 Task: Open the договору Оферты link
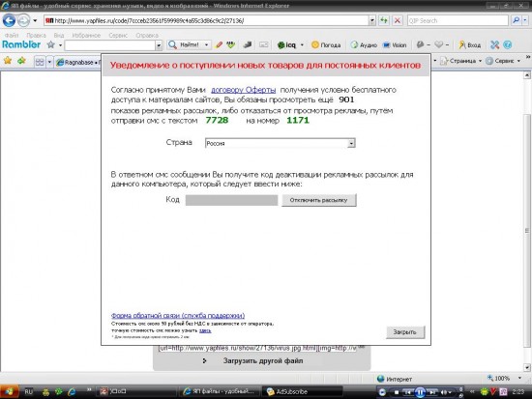click(243, 90)
